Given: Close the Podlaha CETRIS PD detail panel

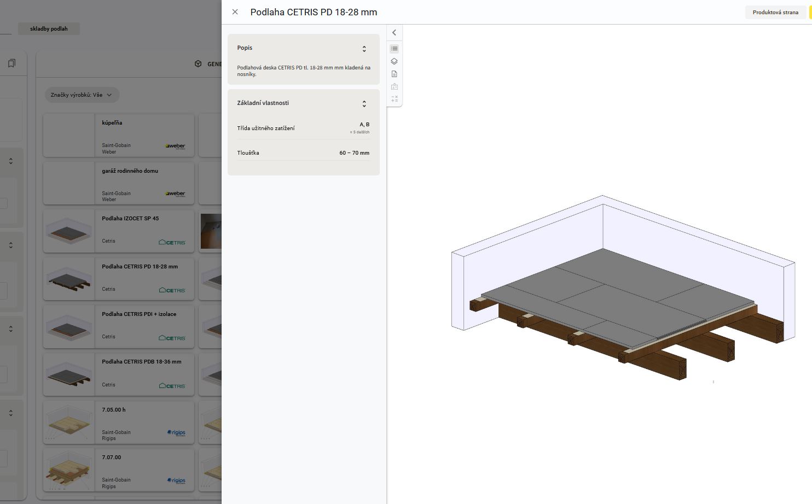Looking at the screenshot, I should pos(235,12).
